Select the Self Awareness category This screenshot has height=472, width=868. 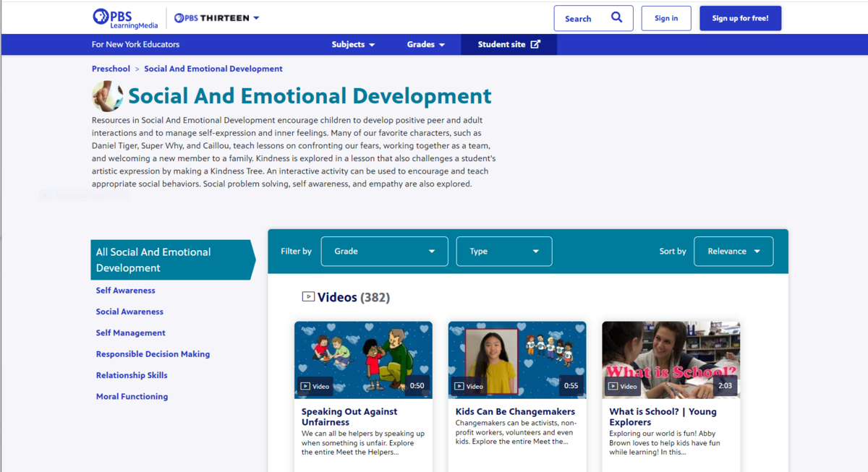coord(125,290)
